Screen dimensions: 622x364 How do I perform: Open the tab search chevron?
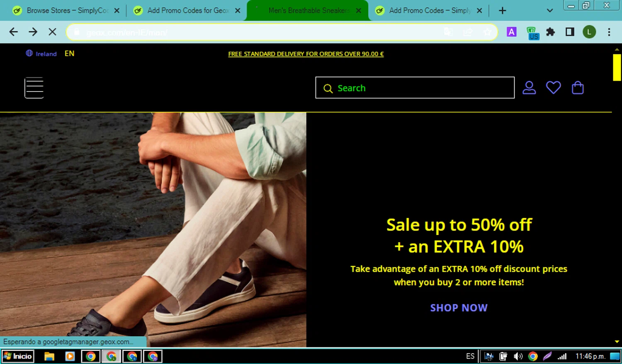pyautogui.click(x=550, y=10)
